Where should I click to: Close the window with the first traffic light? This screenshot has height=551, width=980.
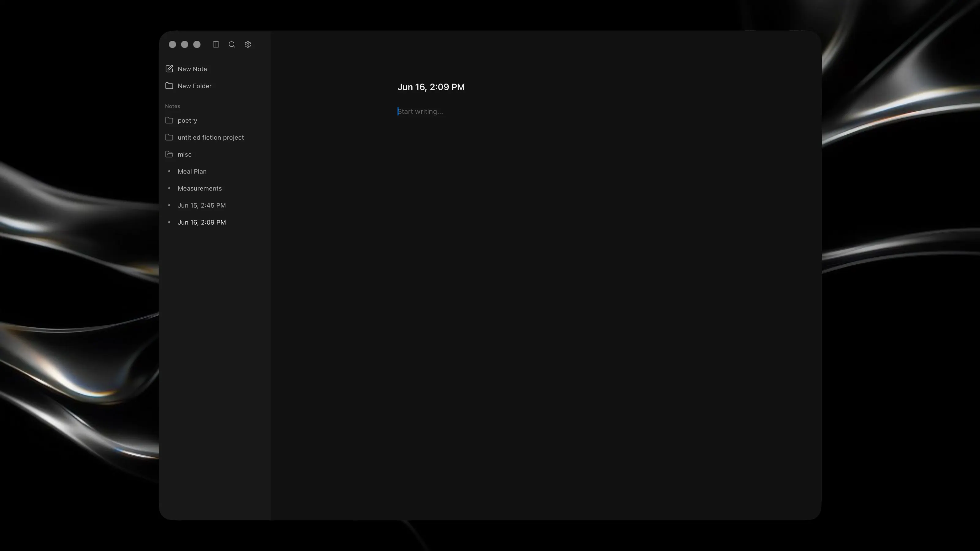pyautogui.click(x=172, y=44)
